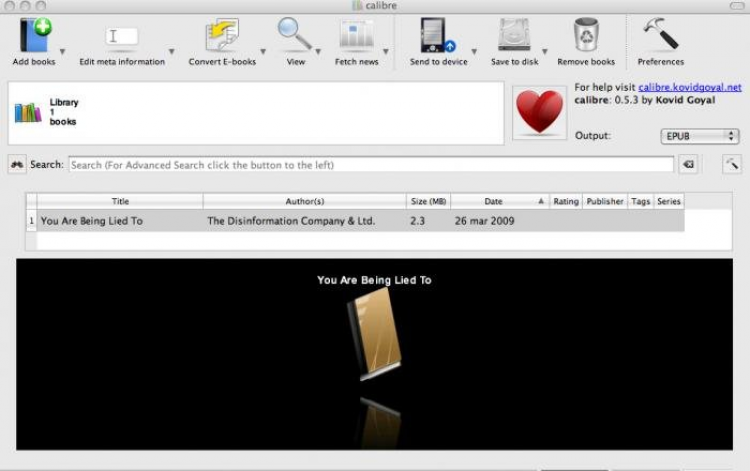Open the Save to disk dropdown arrow

[x=544, y=51]
